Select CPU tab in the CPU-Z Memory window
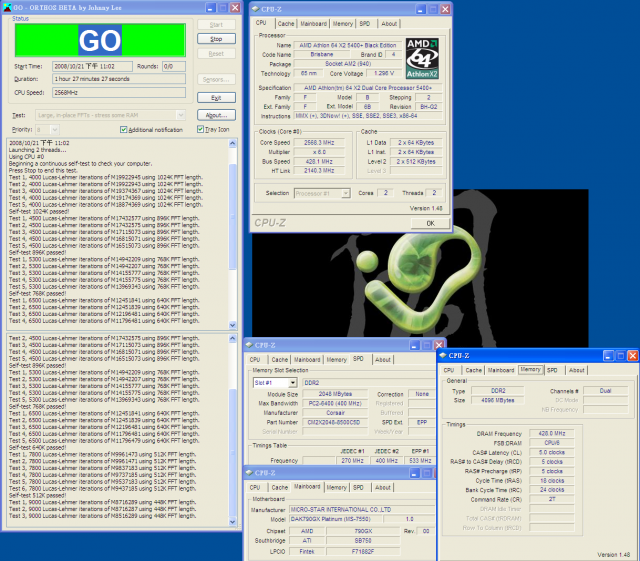The width and height of the screenshot is (640, 561). (x=449, y=370)
